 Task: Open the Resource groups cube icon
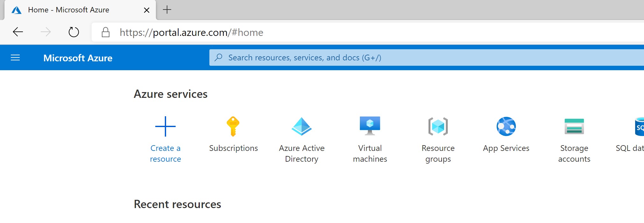tap(438, 126)
